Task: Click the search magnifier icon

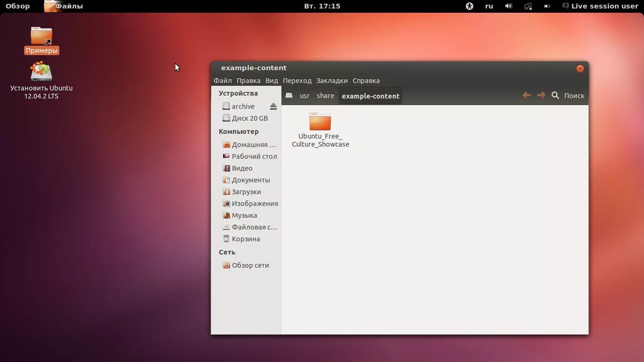Action: click(x=555, y=95)
